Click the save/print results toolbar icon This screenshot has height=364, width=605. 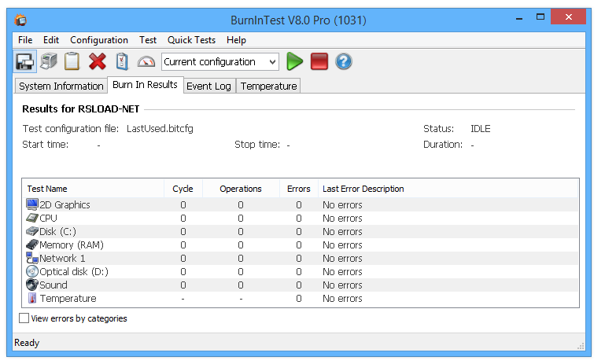coord(25,61)
